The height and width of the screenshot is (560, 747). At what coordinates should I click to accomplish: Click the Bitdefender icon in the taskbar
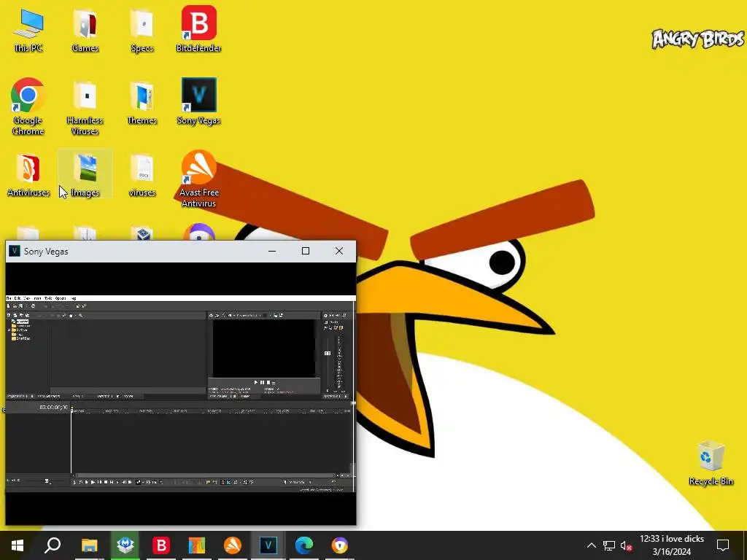click(x=161, y=545)
